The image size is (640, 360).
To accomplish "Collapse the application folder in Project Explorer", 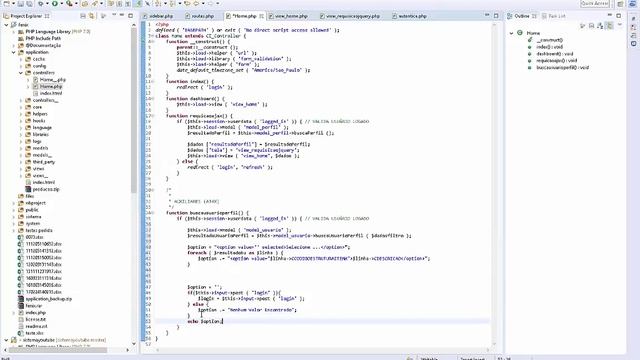I will (14, 52).
